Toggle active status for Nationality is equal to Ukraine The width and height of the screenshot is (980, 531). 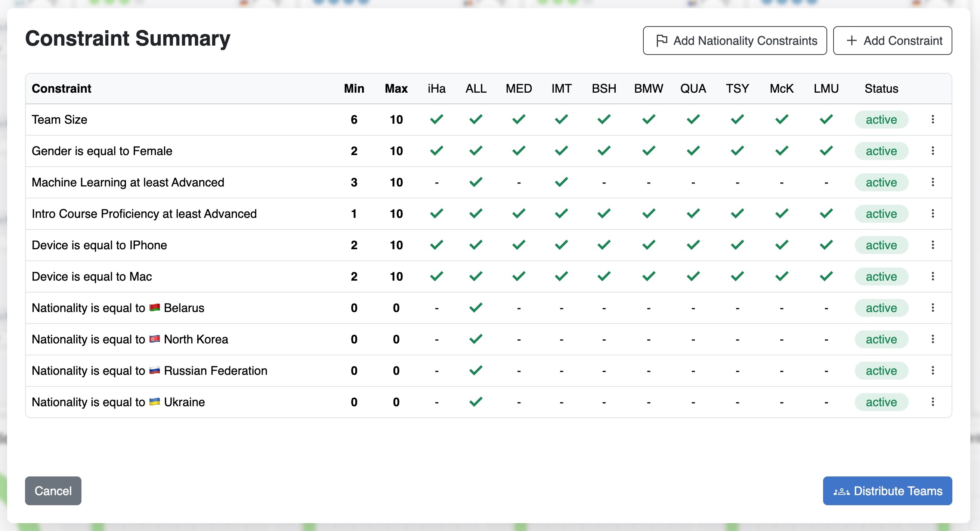click(x=881, y=402)
